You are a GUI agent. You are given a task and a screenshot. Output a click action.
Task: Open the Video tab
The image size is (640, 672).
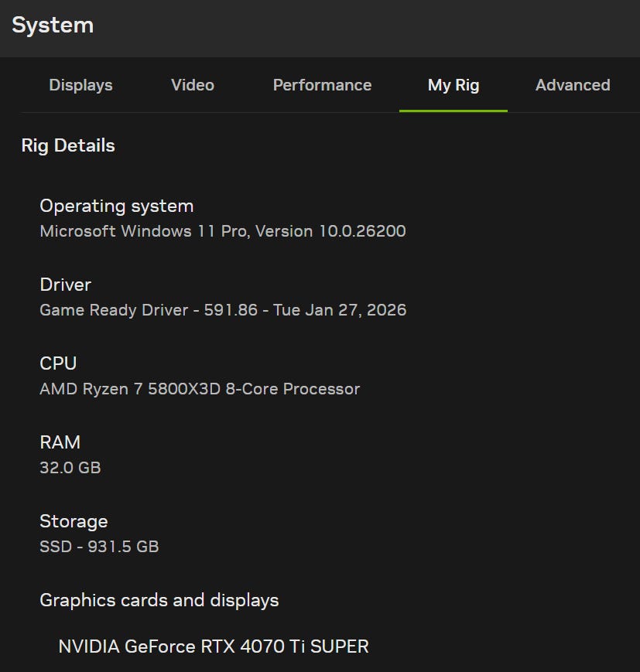193,85
